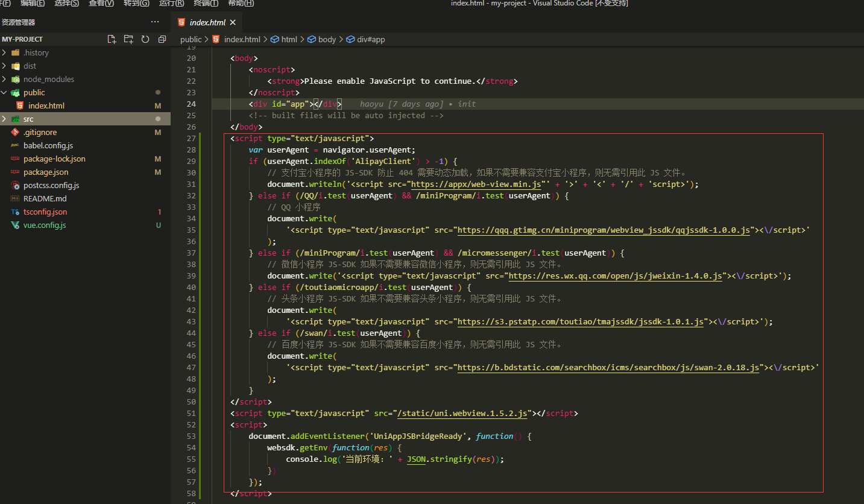Open the jweixin-1.4.0.js URL link

point(615,276)
